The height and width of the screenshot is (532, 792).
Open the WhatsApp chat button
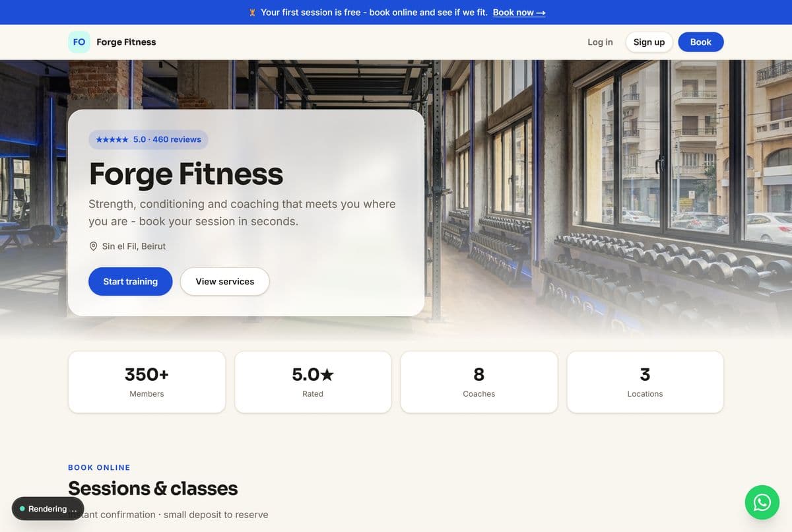[x=762, y=502]
